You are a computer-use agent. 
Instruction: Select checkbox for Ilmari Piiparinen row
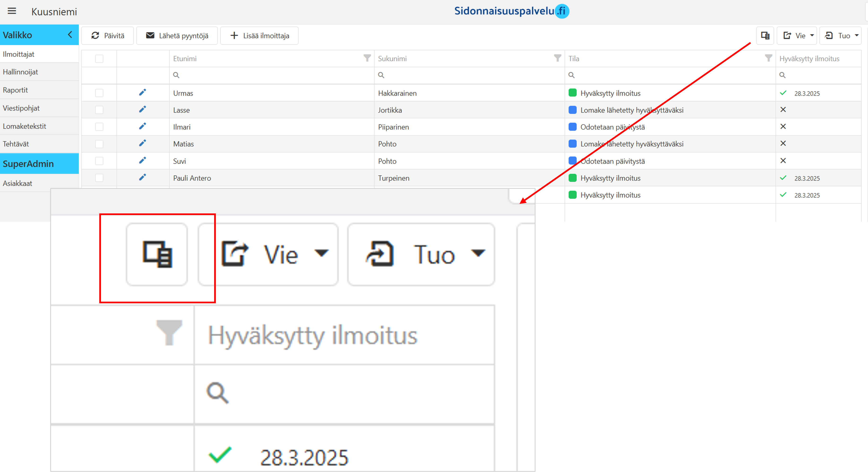(99, 127)
